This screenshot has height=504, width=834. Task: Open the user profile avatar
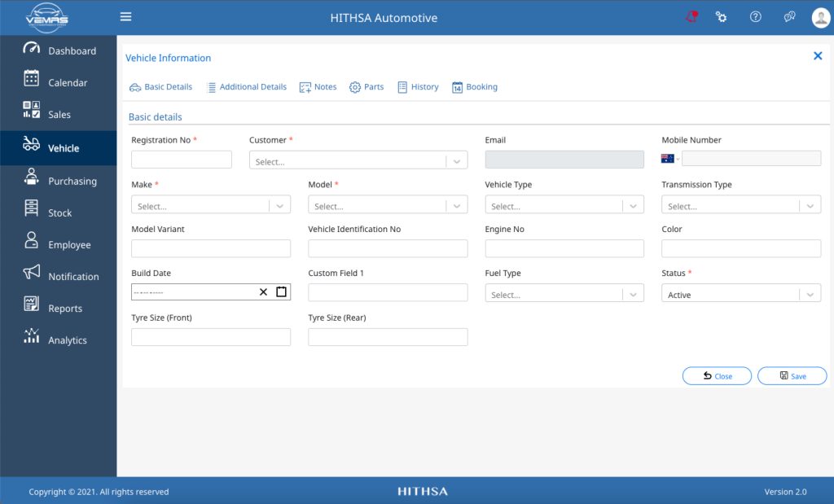(x=821, y=18)
